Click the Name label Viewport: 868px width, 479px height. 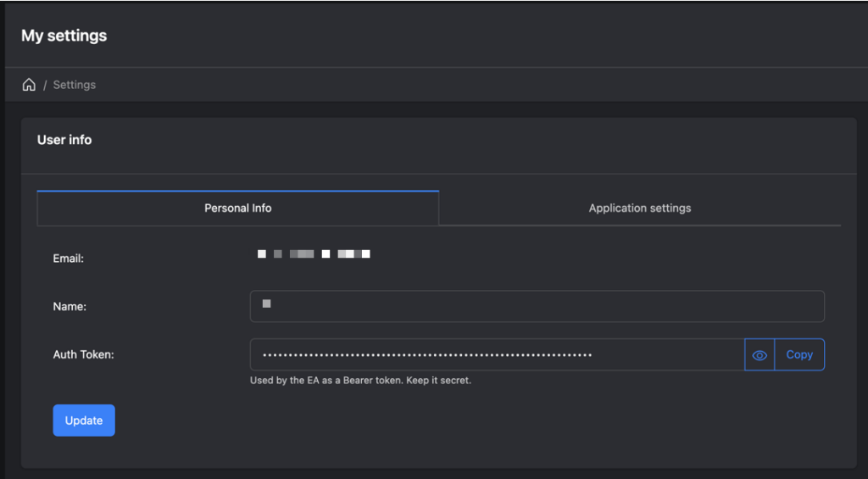click(x=70, y=307)
